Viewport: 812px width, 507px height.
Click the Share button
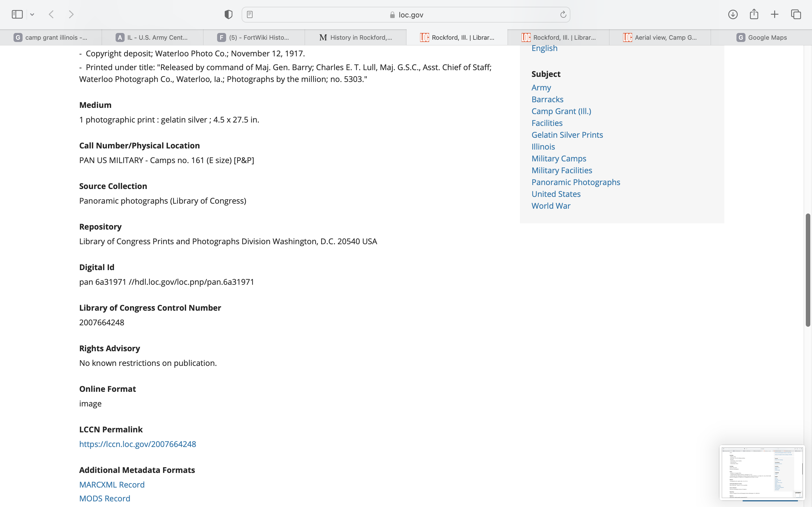(754, 14)
